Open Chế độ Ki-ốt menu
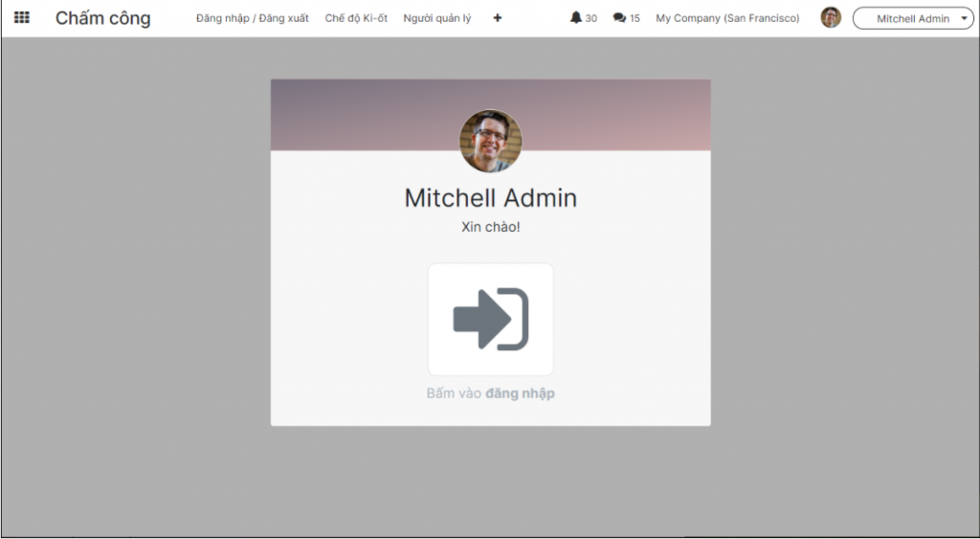Viewport: 980px width, 539px height. coord(356,18)
